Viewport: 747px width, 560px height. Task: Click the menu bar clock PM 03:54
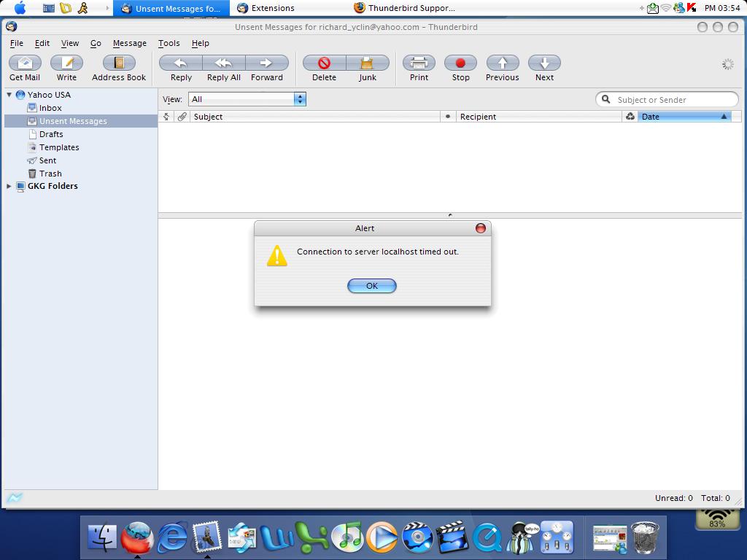pyautogui.click(x=721, y=8)
